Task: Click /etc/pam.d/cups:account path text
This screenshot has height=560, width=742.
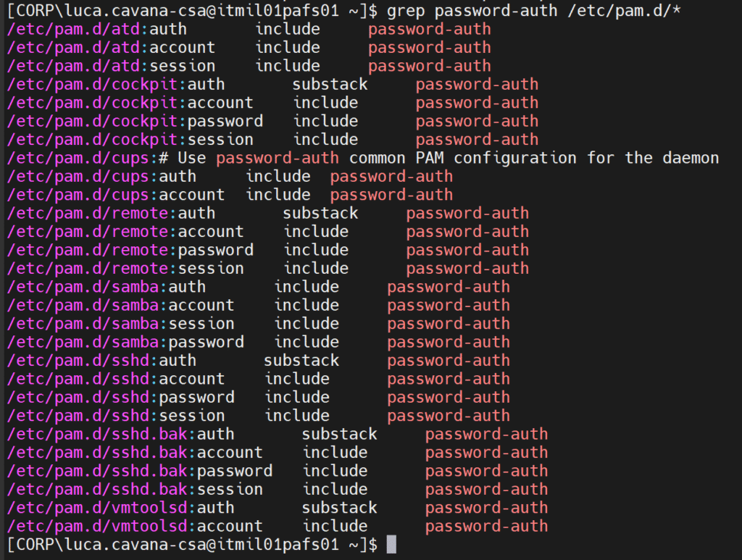Action: click(x=116, y=195)
